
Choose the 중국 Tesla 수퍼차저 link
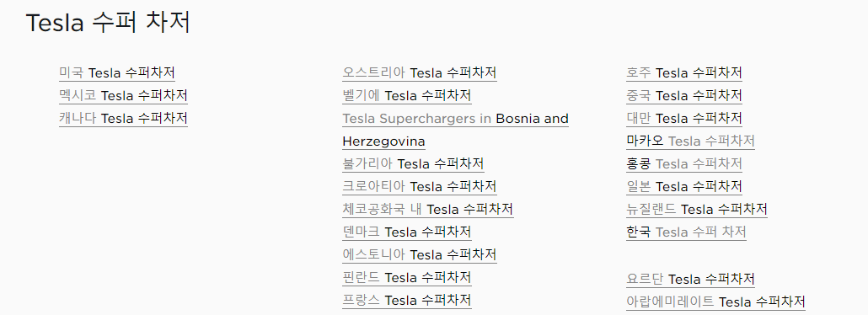coord(684,96)
